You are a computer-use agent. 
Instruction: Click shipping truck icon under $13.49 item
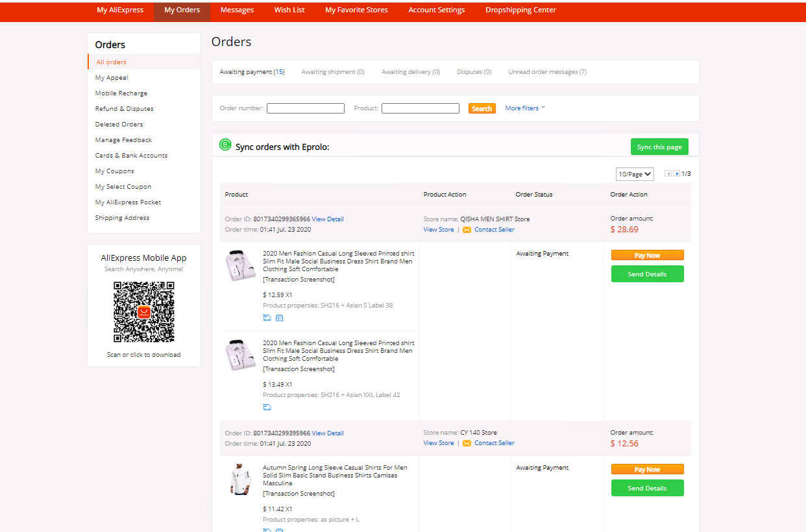(267, 407)
